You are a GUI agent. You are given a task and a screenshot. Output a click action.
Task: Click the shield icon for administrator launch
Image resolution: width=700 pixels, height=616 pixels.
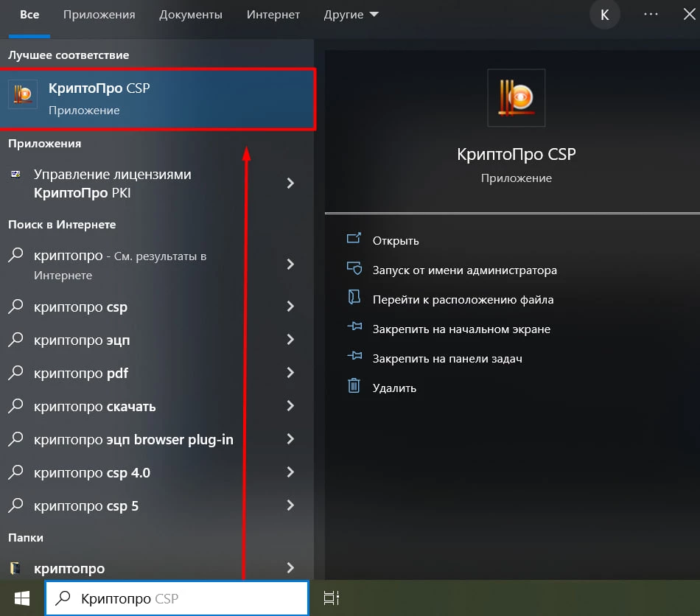354,268
